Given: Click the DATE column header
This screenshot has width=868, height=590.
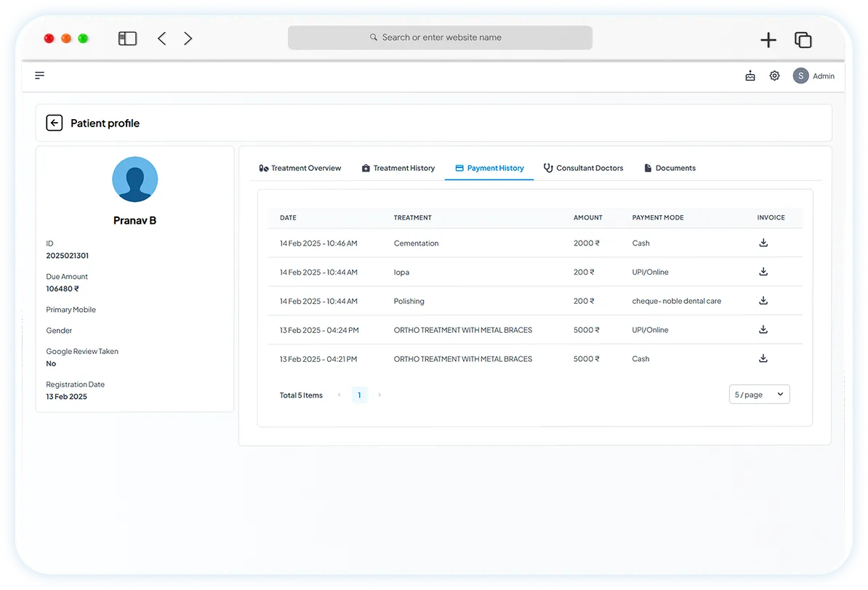Looking at the screenshot, I should tap(288, 218).
